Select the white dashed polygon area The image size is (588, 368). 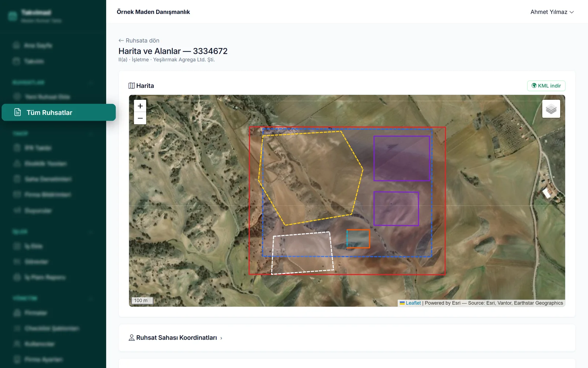click(x=302, y=253)
